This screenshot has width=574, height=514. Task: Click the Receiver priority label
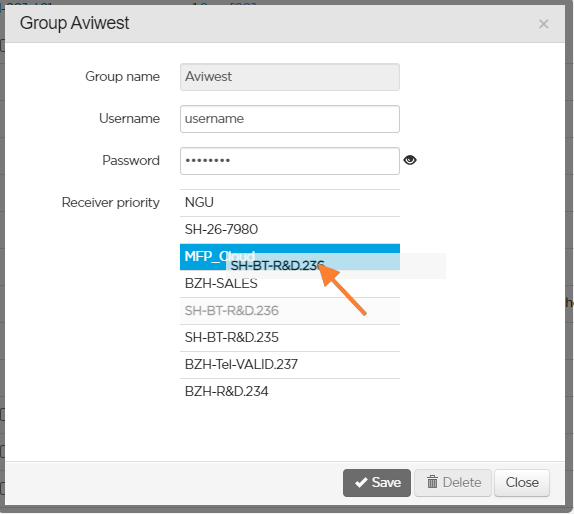111,202
